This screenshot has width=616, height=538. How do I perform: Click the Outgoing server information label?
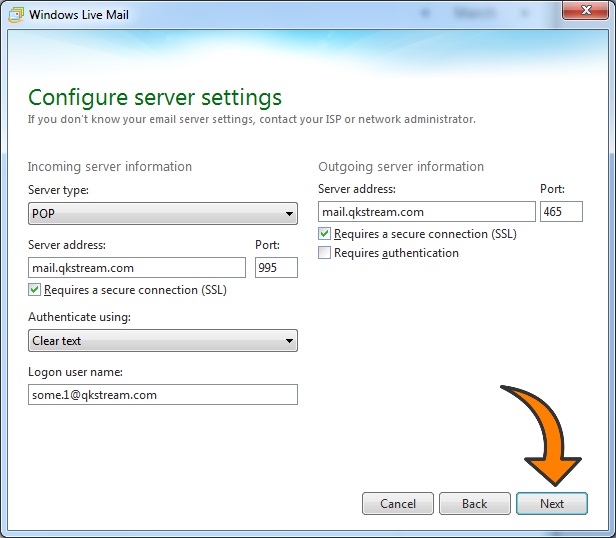coord(401,167)
